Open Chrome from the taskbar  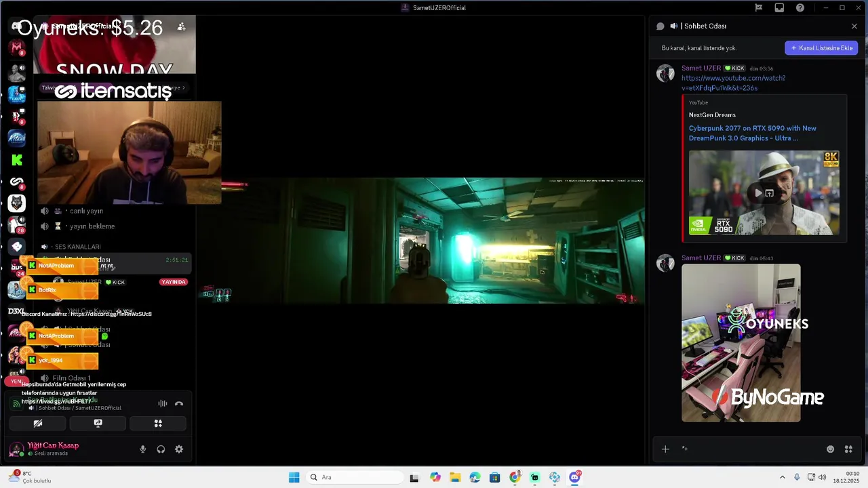click(515, 477)
